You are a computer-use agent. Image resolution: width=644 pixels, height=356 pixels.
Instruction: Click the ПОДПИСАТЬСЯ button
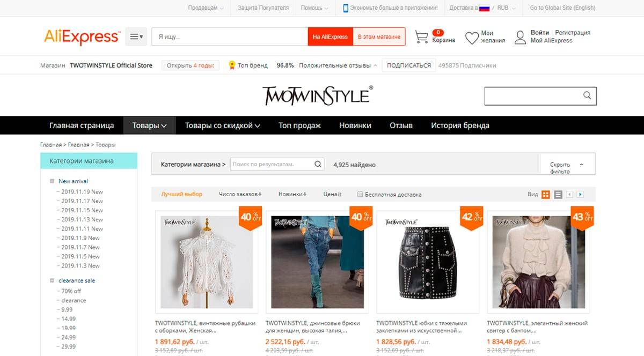point(409,65)
